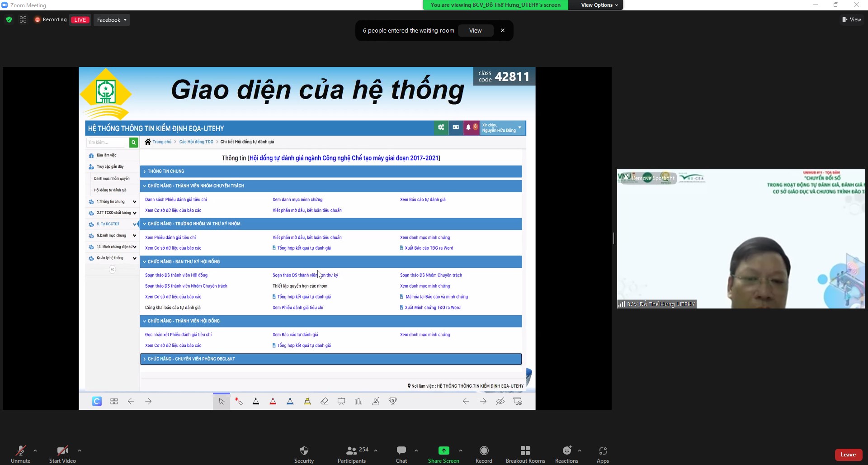Unmute the microphone
Viewport: 868px width, 465px height.
tap(20, 451)
